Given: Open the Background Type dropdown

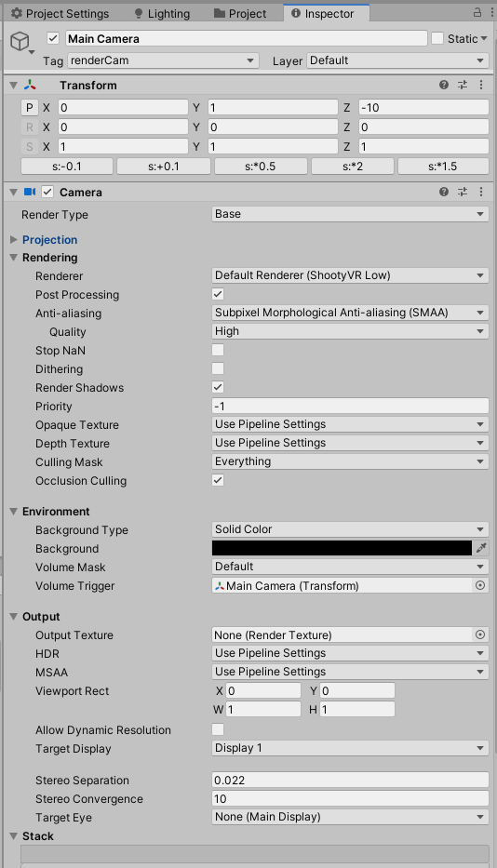Looking at the screenshot, I should click(350, 529).
